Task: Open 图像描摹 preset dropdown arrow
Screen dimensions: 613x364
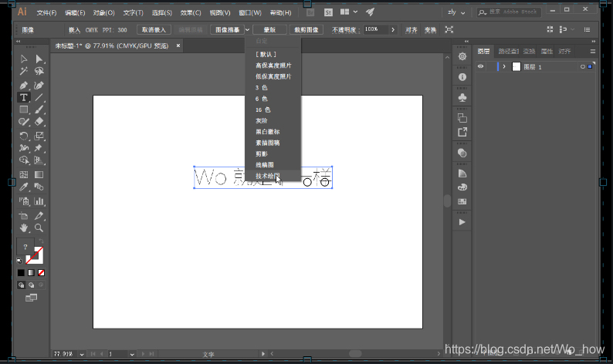Action: 248,29
